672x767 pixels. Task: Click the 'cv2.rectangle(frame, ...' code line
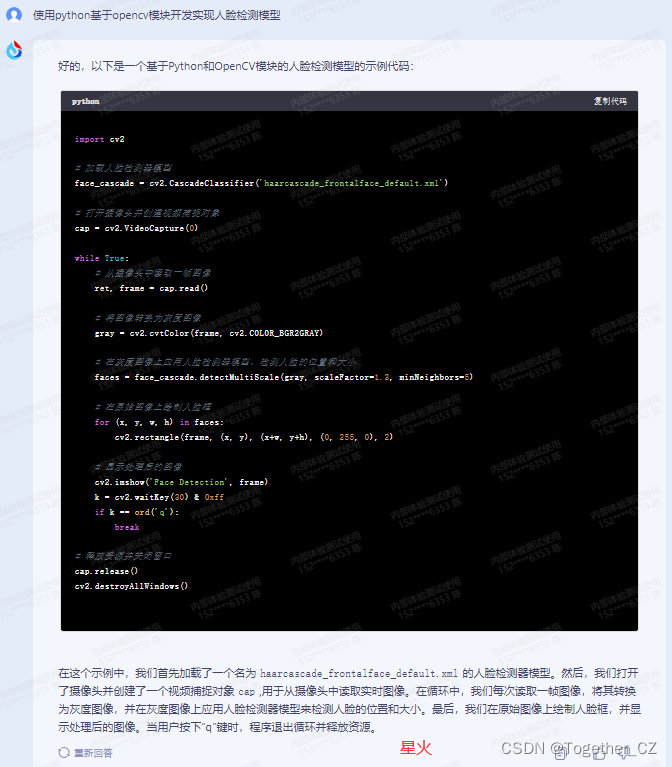pyautogui.click(x=254, y=437)
